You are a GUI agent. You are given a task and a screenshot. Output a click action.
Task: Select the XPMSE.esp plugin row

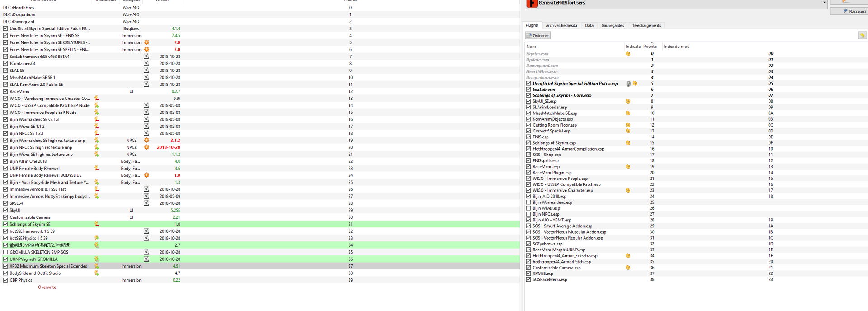click(x=696, y=273)
